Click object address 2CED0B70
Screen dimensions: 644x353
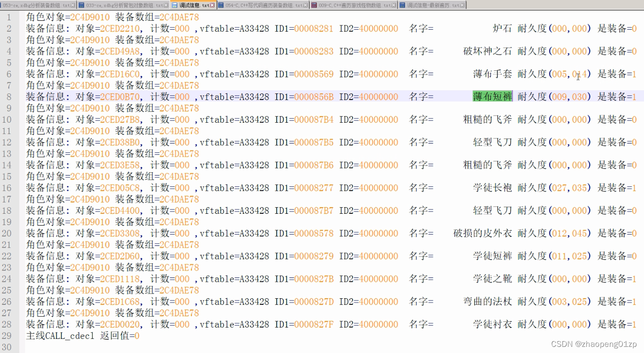tap(120, 97)
